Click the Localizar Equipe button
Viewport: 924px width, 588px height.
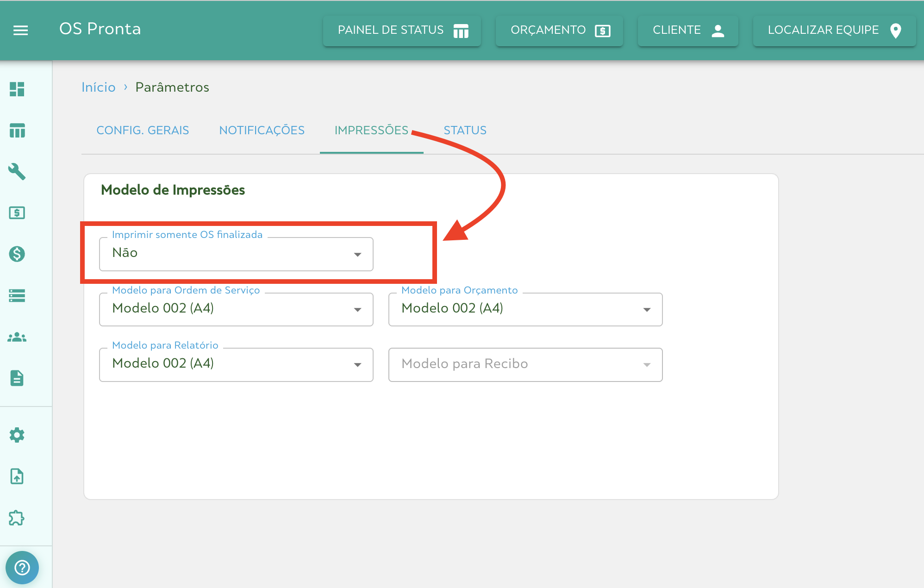tap(834, 31)
